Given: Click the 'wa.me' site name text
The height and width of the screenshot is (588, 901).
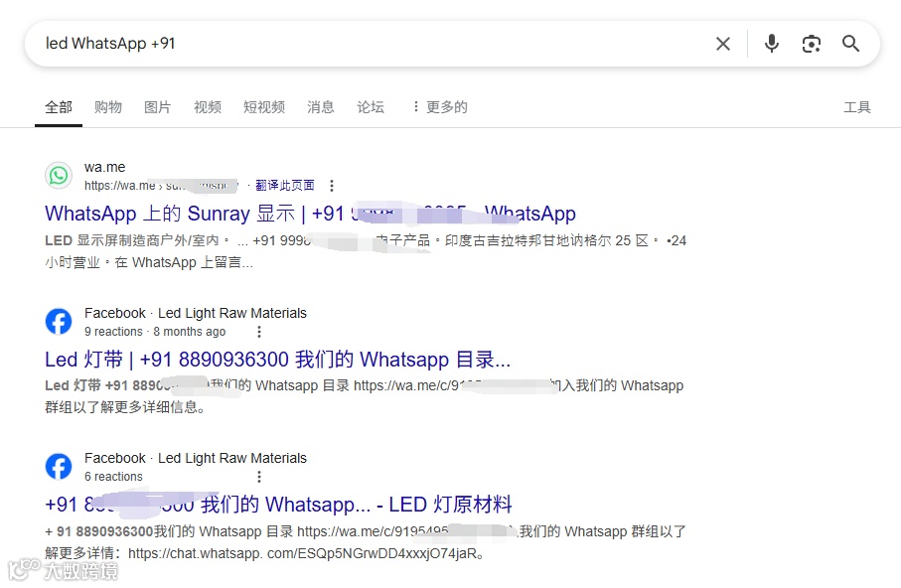Looking at the screenshot, I should point(104,167).
